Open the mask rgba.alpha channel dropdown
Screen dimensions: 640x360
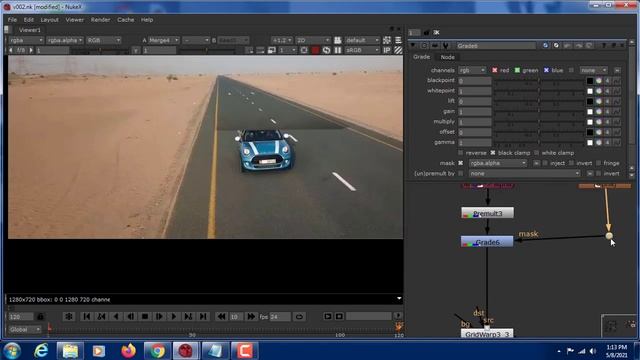(x=498, y=163)
